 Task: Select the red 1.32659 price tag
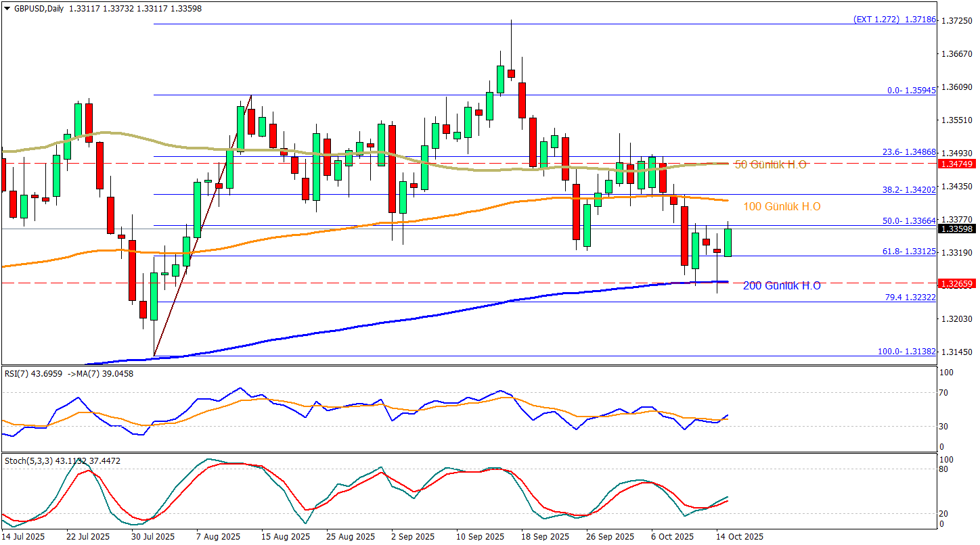956,284
